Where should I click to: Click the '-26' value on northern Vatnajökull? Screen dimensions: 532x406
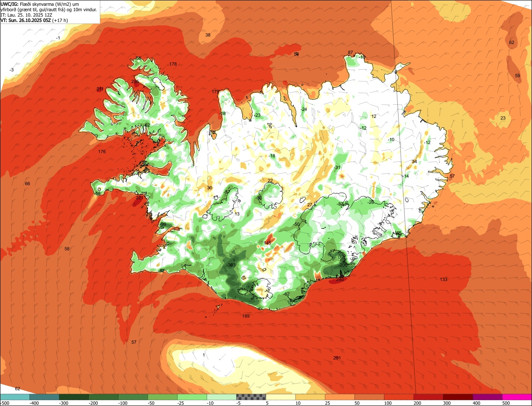[371, 202]
